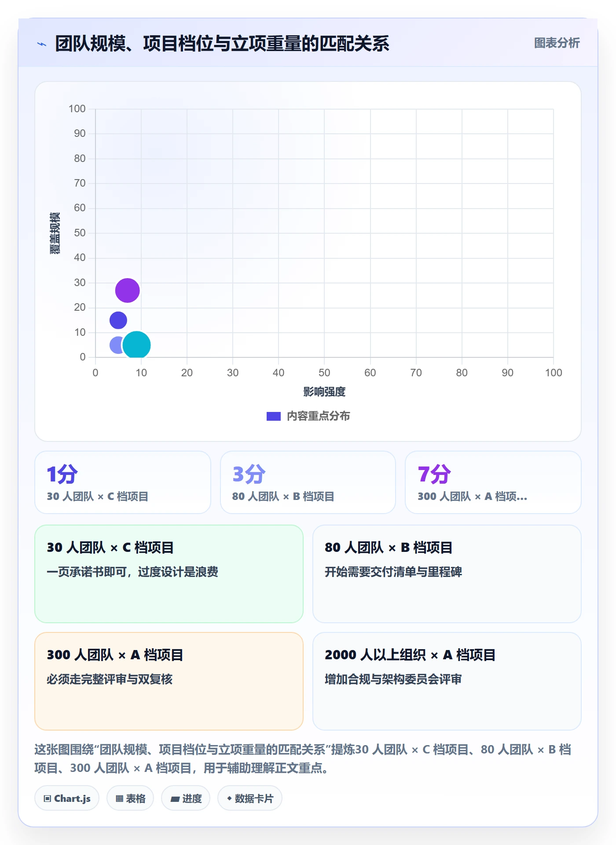Click the summary paragraph starting with 这张图围绕
This screenshot has height=845, width=616.
303,759
